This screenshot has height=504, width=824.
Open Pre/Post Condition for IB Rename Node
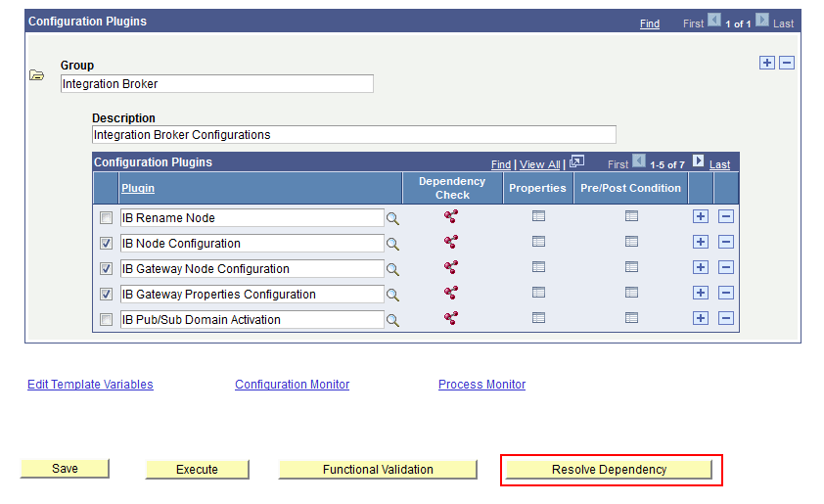631,216
